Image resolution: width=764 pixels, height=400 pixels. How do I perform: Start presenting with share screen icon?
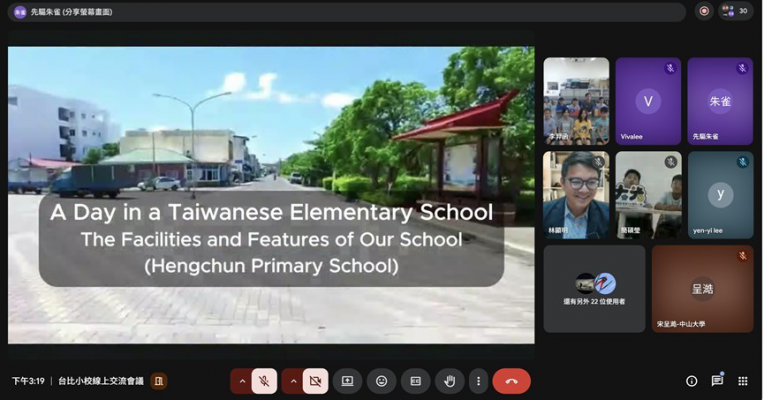(347, 381)
